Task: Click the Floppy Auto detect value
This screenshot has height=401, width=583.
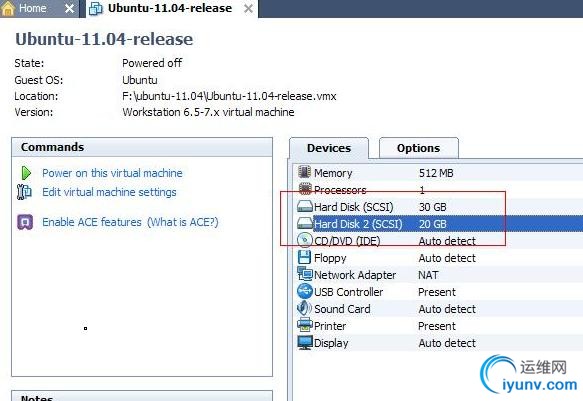Action: 447,258
